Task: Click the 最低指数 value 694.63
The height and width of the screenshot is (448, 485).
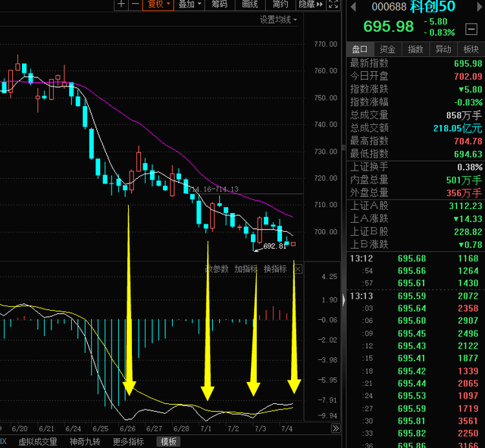Action: click(x=468, y=154)
